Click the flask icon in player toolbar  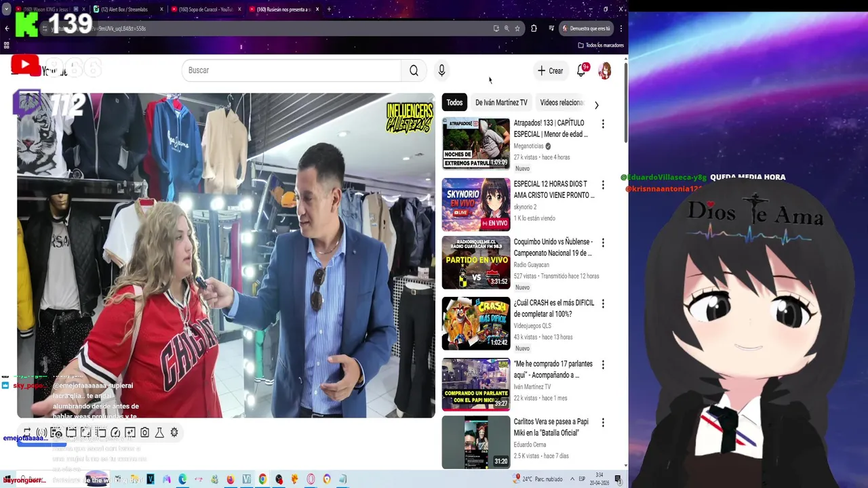tap(159, 432)
